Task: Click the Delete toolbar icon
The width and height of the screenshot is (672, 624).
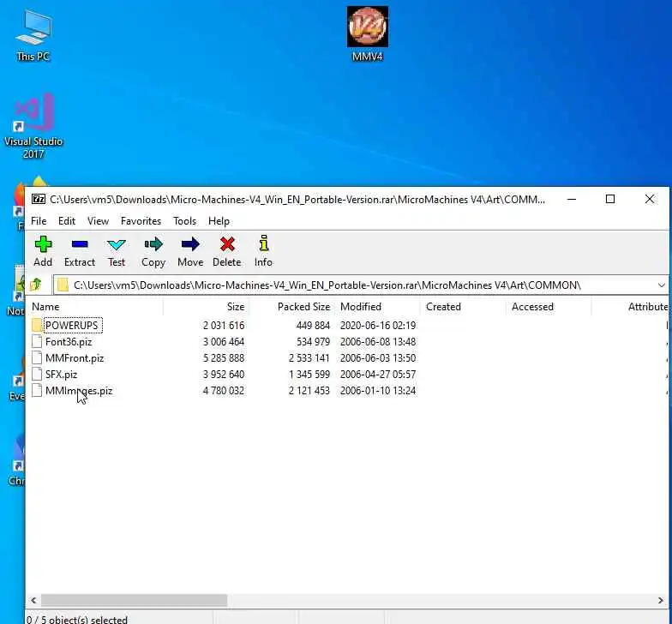Action: click(x=227, y=244)
